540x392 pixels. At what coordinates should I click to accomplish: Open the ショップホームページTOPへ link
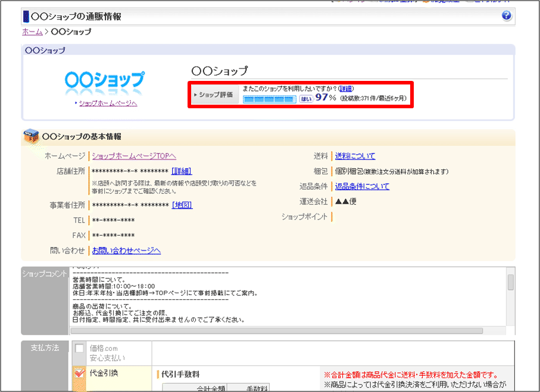[x=134, y=156]
